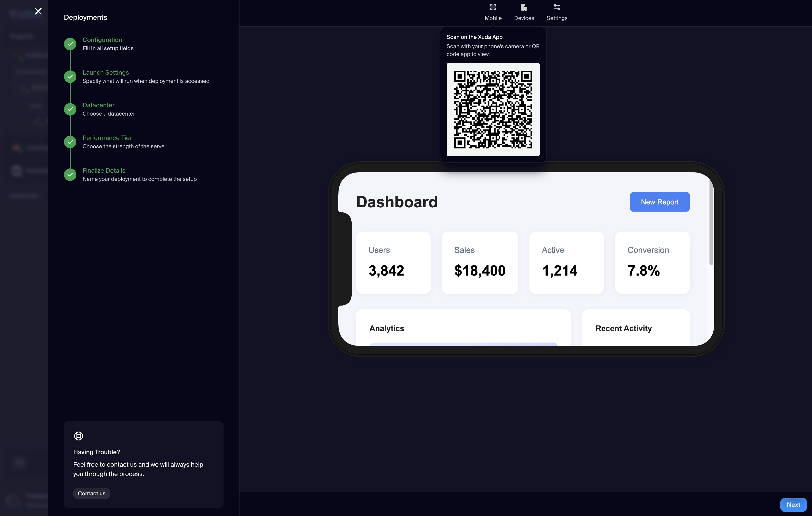Viewport: 812px width, 516px height.
Task: Click the Datacenter step checkmark icon
Action: (x=70, y=109)
